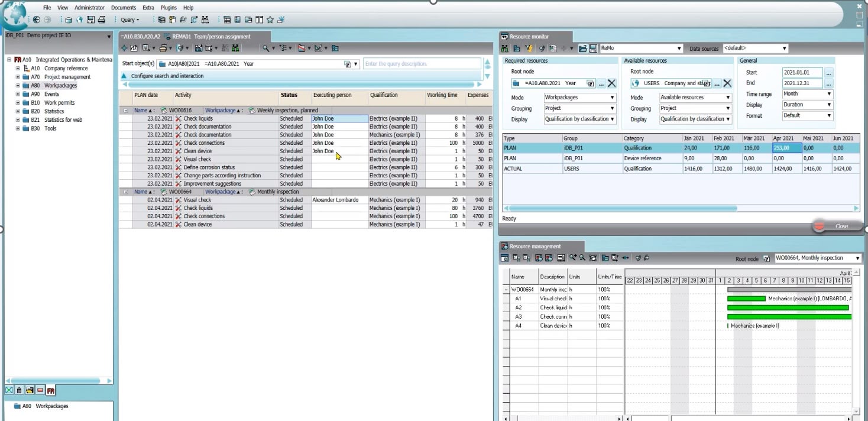Collapse WO00664 row in Resource management grid

click(x=506, y=290)
